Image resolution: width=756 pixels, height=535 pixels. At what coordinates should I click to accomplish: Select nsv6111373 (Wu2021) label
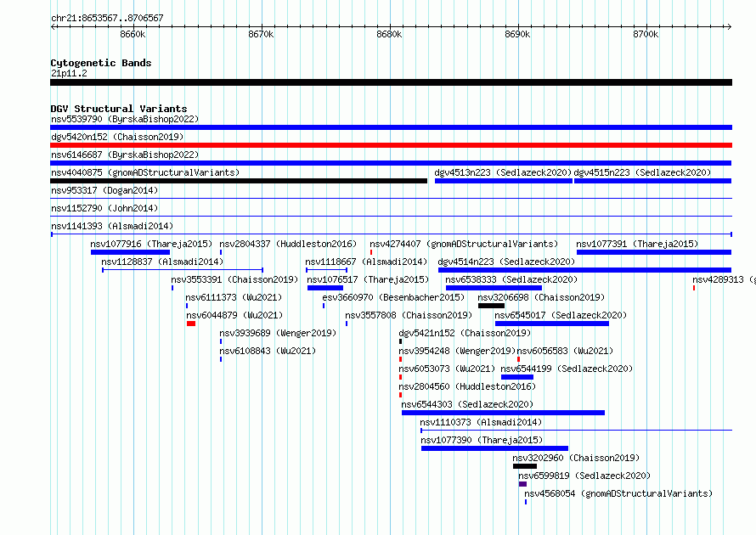click(234, 297)
